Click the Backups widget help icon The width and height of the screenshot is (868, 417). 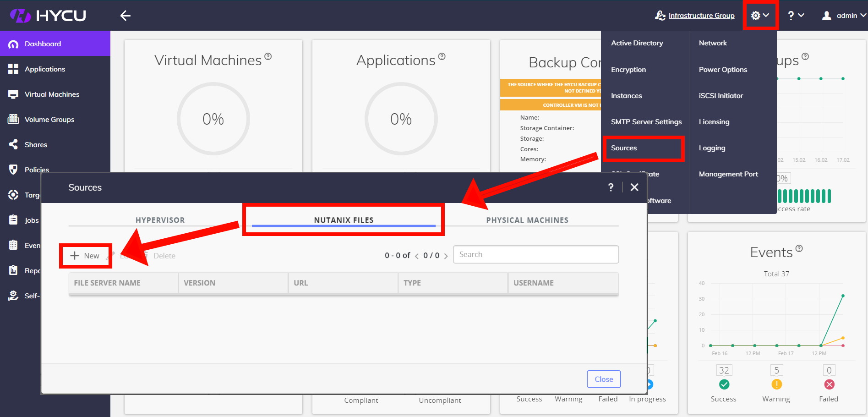point(805,56)
